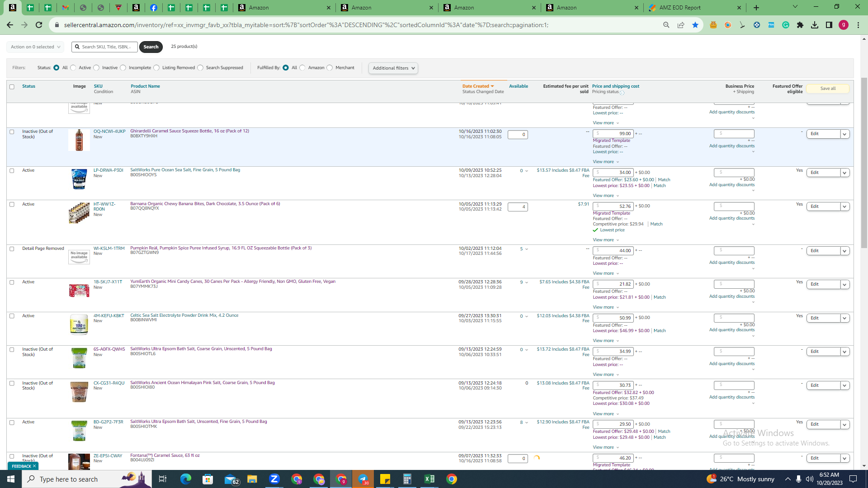Sort by the Status column header
The width and height of the screenshot is (868, 488).
[28, 86]
